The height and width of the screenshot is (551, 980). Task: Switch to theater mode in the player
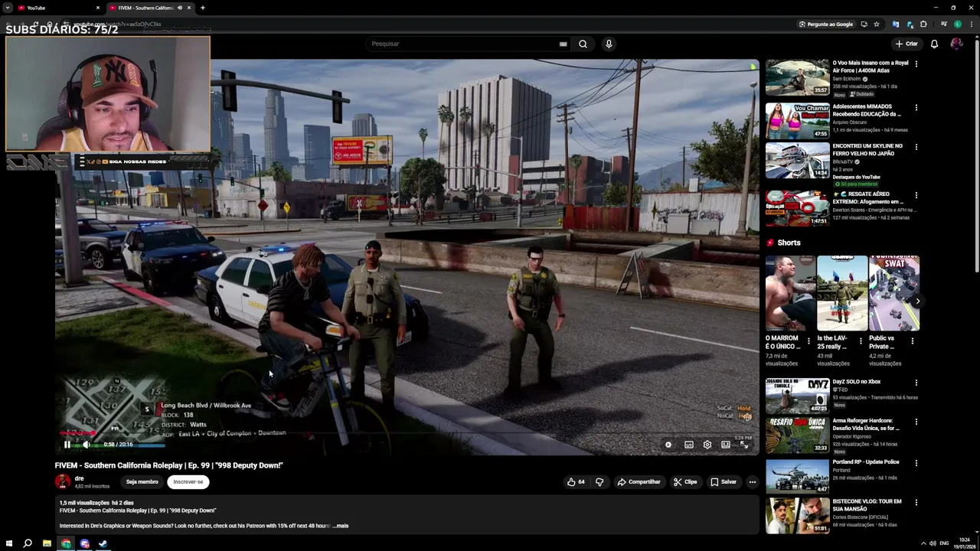[x=726, y=445]
